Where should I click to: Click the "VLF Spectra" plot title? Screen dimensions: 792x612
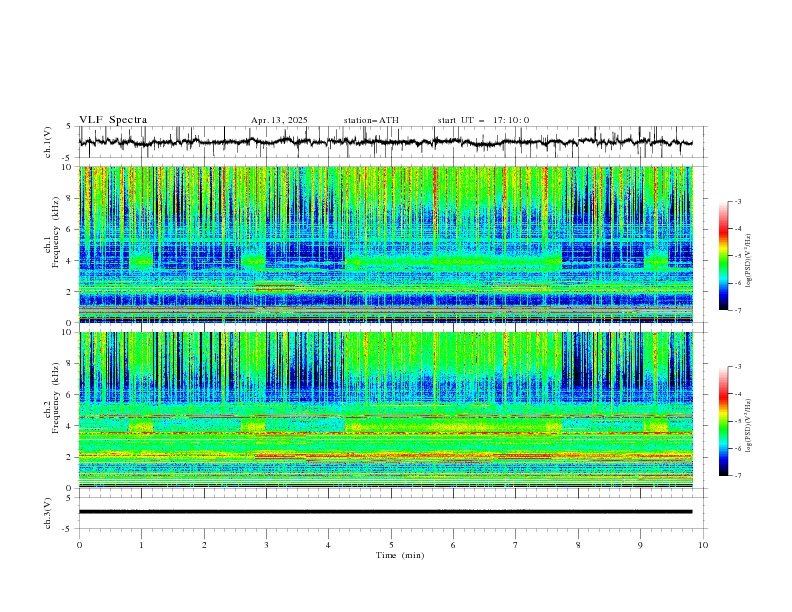click(113, 120)
